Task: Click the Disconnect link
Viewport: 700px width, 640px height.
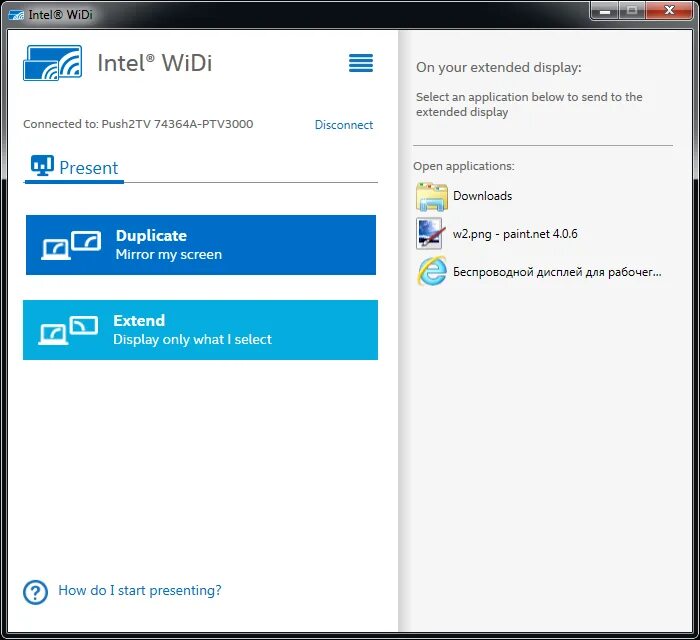Action: click(x=344, y=125)
